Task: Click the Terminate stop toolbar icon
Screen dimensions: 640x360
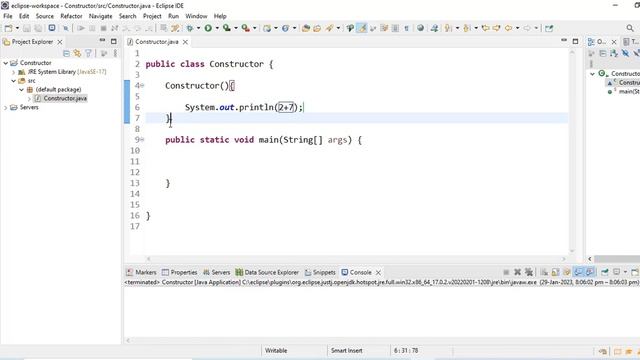Action: [x=103, y=28]
